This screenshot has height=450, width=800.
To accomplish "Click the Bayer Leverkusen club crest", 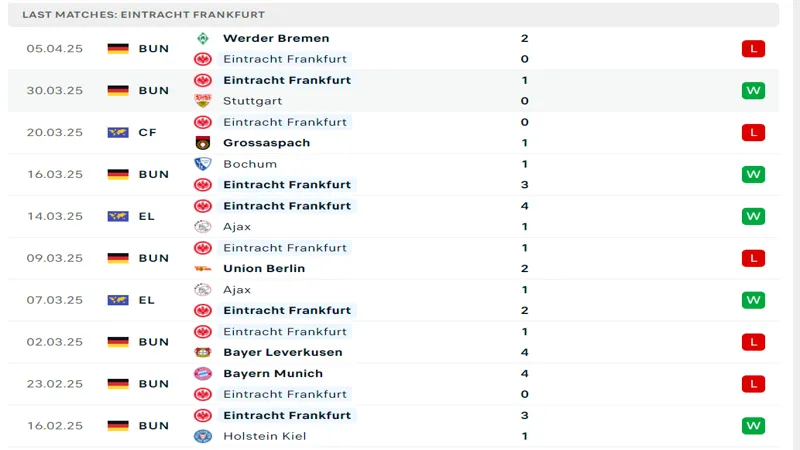I will 203,352.
